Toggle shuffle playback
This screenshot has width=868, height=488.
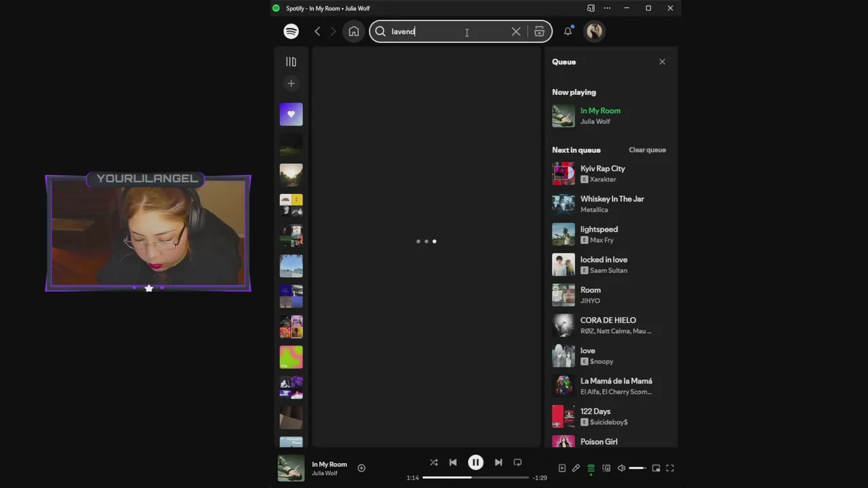tap(434, 462)
